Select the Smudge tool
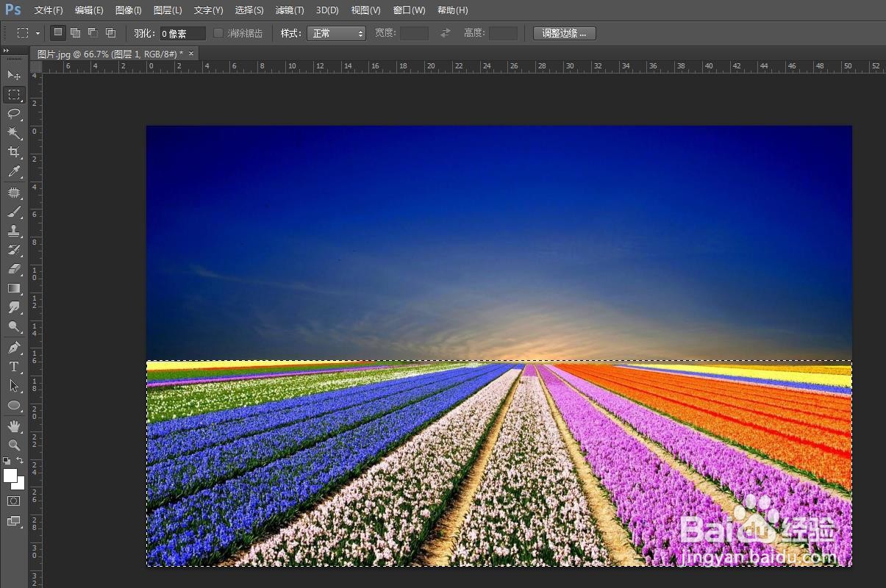This screenshot has width=886, height=588. pyautogui.click(x=14, y=307)
